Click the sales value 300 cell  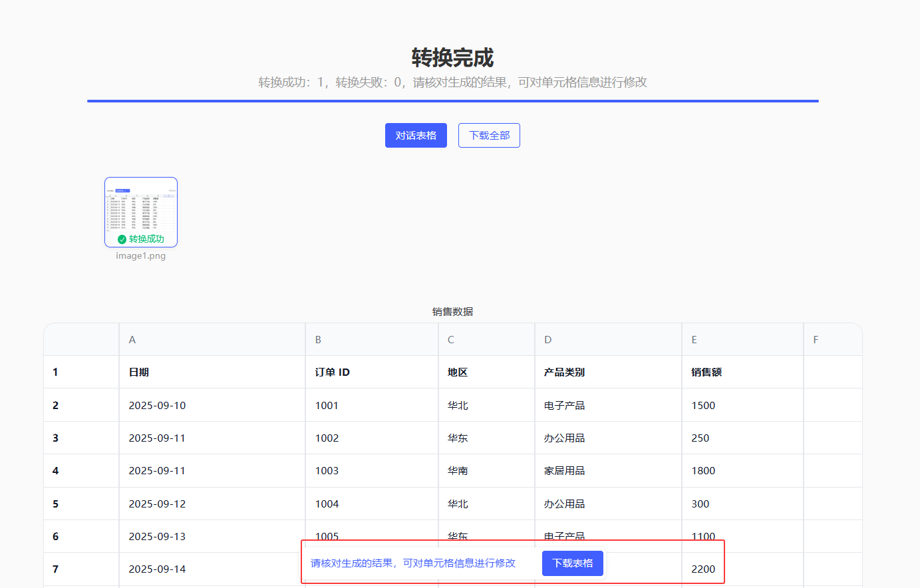(x=742, y=504)
